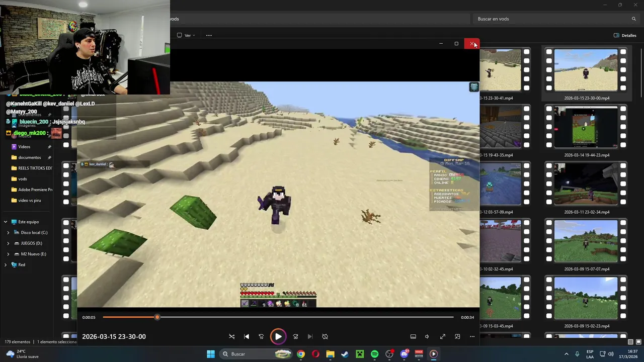Open Discord from taskbar
The width and height of the screenshot is (644, 362).
click(404, 354)
